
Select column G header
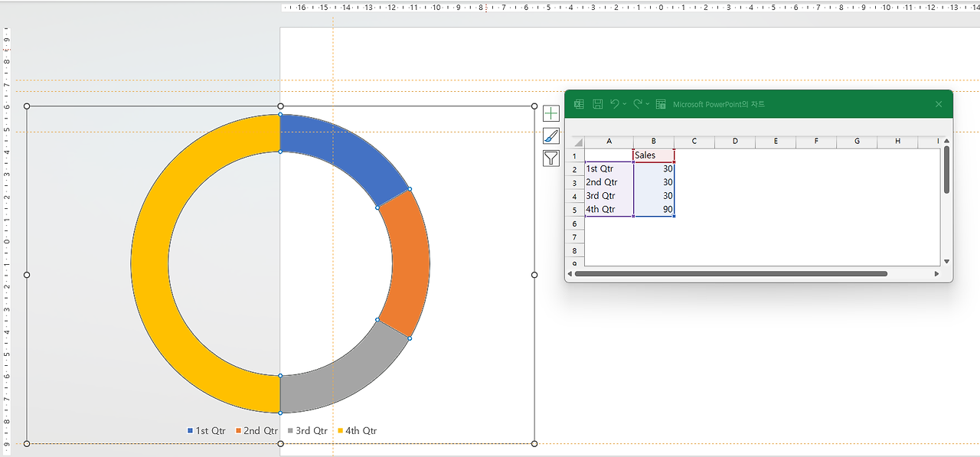pyautogui.click(x=857, y=141)
